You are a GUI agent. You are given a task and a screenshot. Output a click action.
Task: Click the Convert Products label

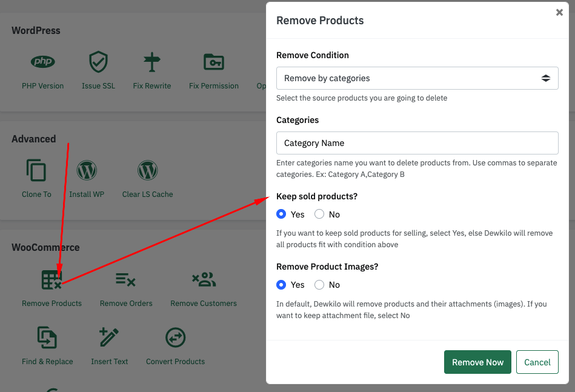[175, 362]
